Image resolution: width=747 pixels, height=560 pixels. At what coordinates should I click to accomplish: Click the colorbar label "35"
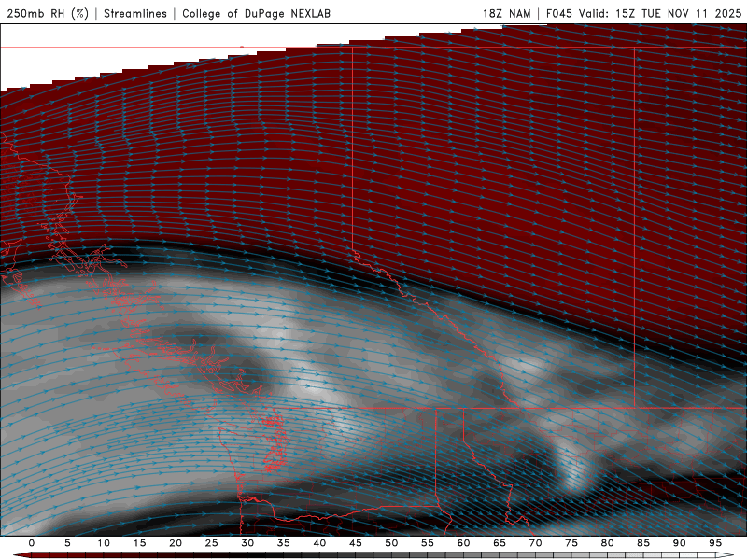pyautogui.click(x=284, y=543)
